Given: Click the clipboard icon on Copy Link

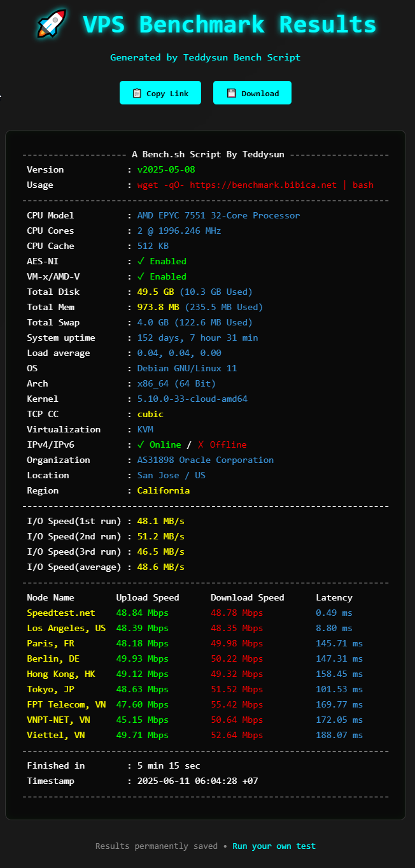Looking at the screenshot, I should click(136, 93).
